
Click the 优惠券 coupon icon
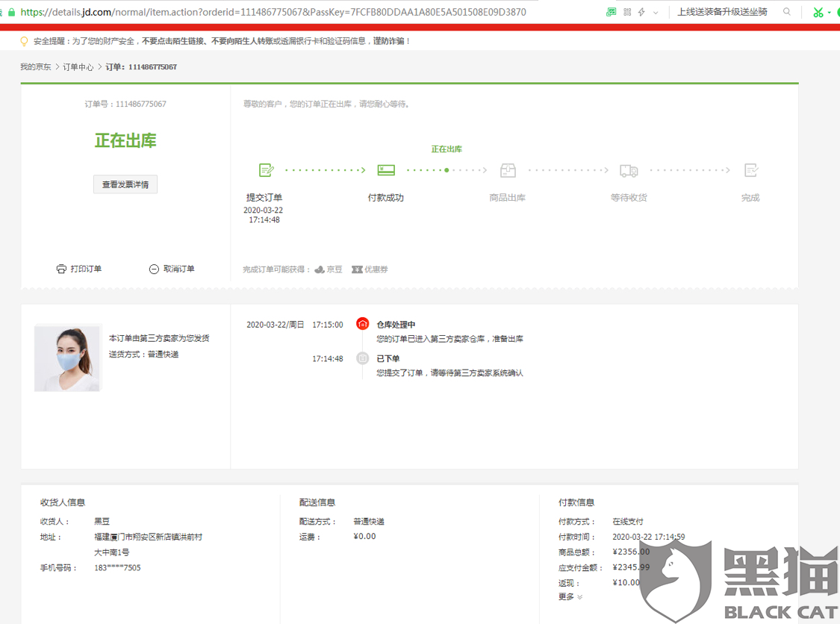(357, 269)
